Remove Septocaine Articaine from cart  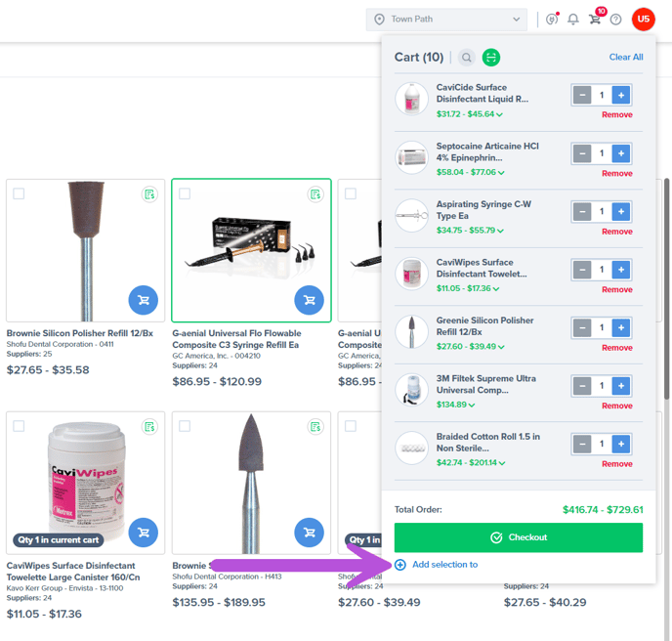[x=616, y=173]
